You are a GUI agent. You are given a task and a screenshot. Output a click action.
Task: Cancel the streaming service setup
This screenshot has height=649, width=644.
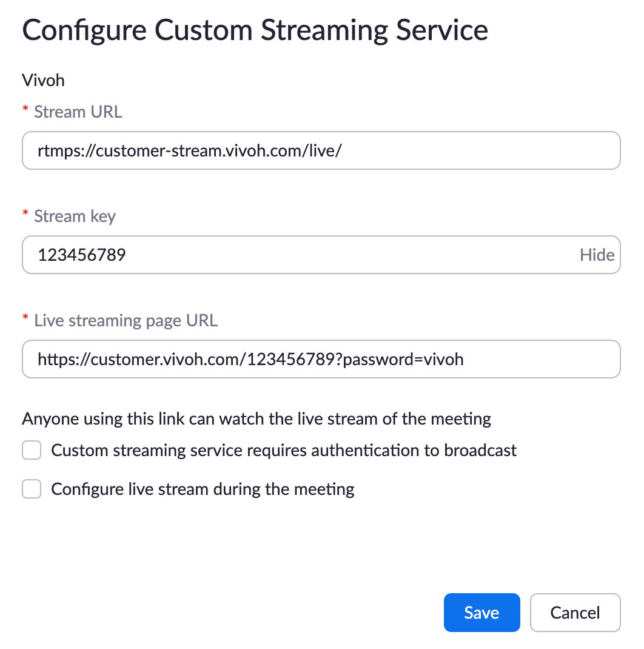click(x=575, y=613)
